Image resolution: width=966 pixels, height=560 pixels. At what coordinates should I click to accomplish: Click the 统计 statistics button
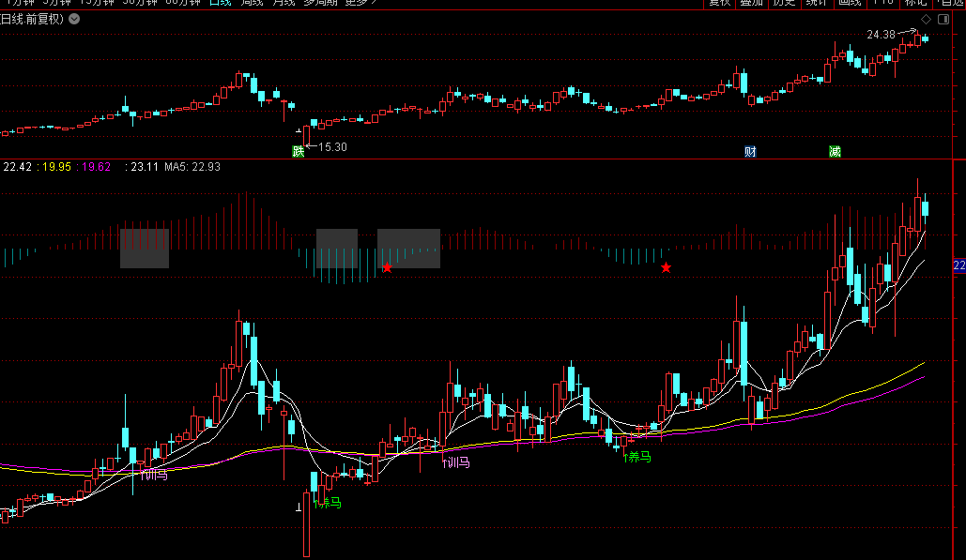(816, 3)
